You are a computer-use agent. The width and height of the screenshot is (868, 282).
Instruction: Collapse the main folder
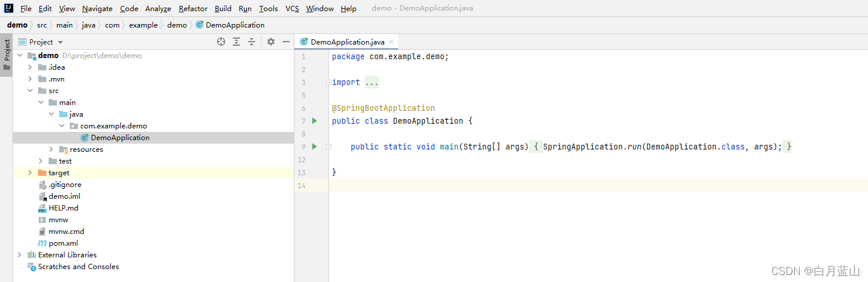pos(40,103)
